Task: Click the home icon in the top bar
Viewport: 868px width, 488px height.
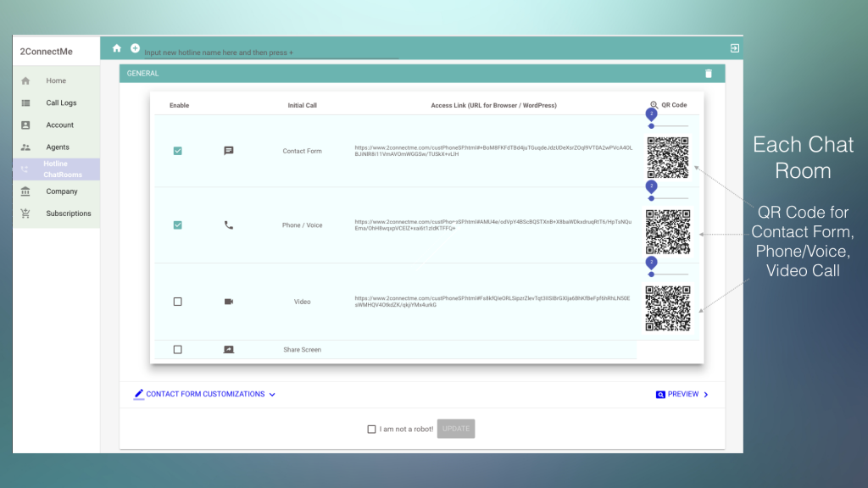Action: tap(117, 48)
